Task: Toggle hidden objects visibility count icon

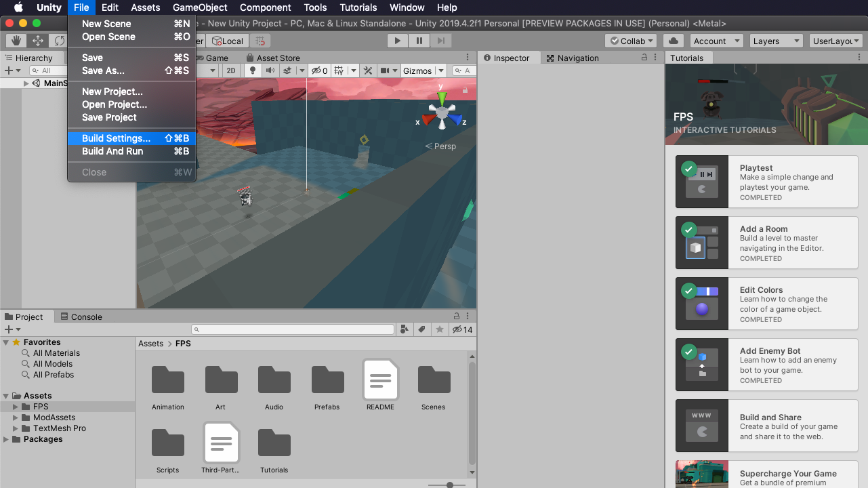Action: pyautogui.click(x=319, y=70)
